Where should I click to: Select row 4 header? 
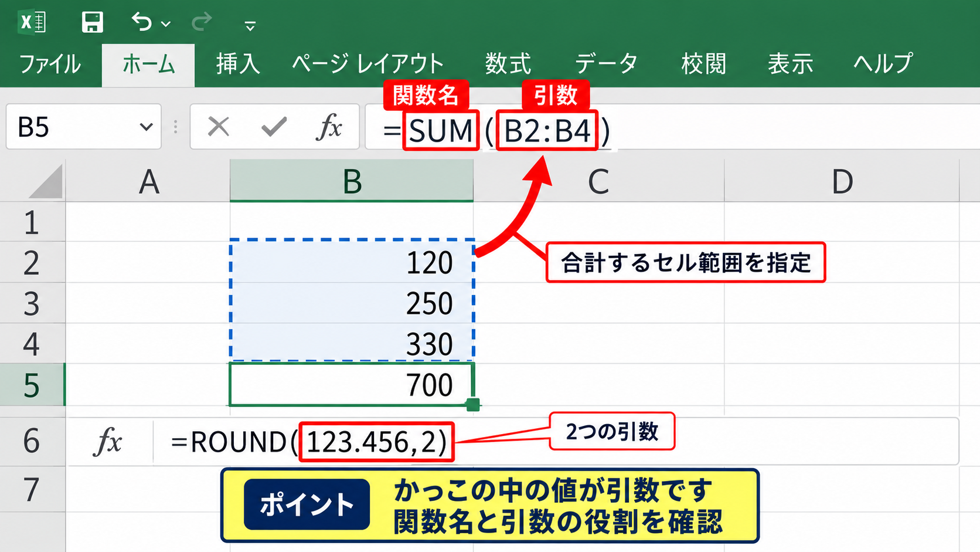[32, 344]
